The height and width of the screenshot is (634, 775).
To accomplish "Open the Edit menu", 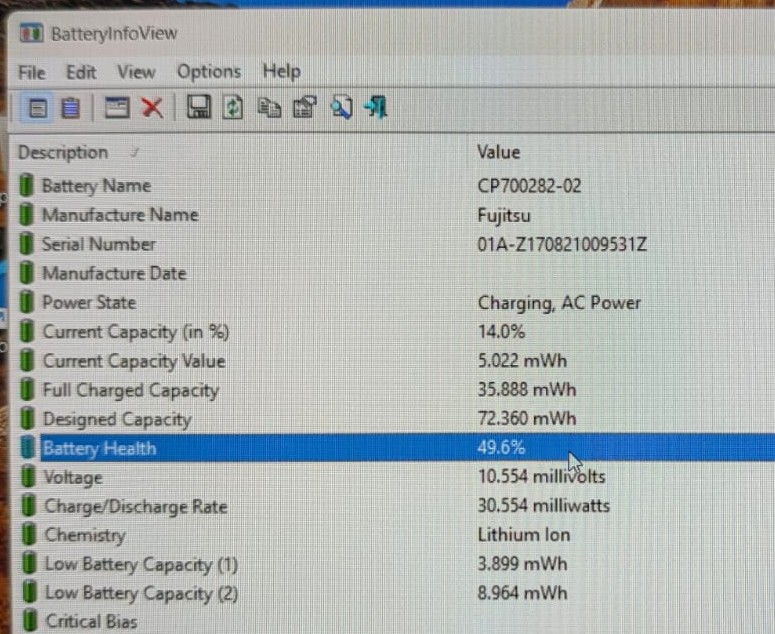I will click(x=81, y=73).
